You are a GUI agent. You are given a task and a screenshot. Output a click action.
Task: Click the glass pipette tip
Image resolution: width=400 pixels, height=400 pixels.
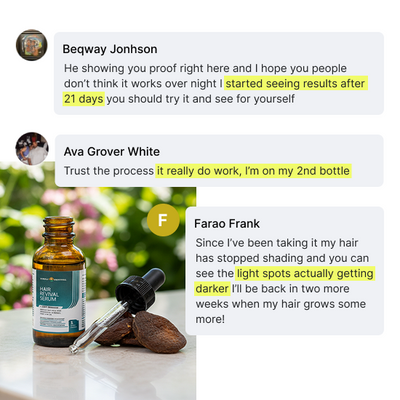74,349
